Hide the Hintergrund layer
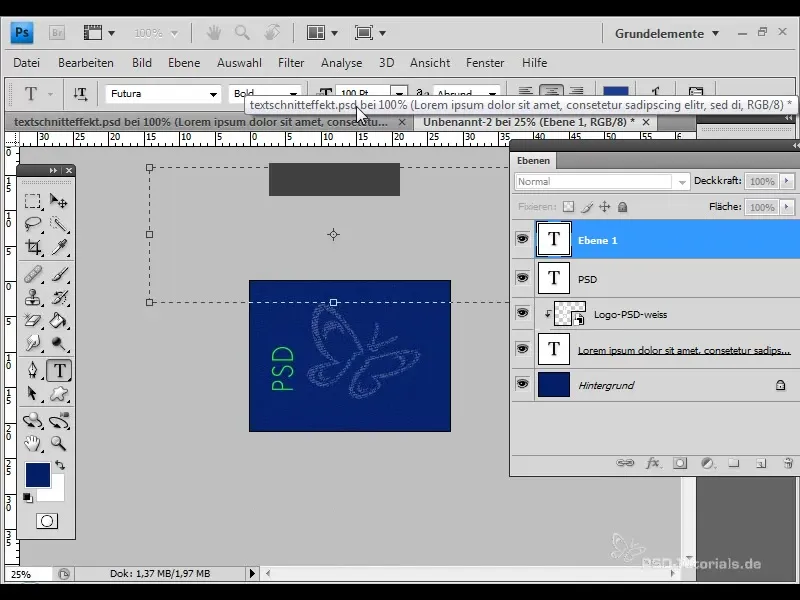The image size is (800, 600). tap(522, 384)
